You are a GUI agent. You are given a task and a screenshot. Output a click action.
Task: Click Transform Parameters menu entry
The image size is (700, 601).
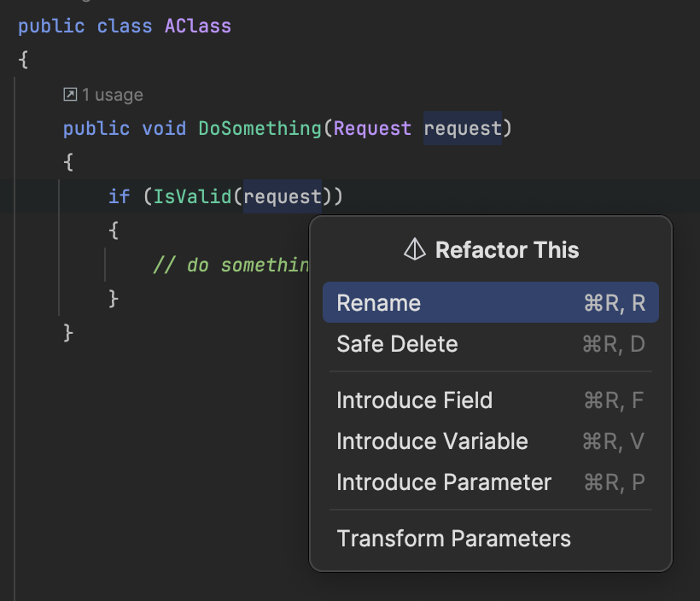click(x=453, y=539)
